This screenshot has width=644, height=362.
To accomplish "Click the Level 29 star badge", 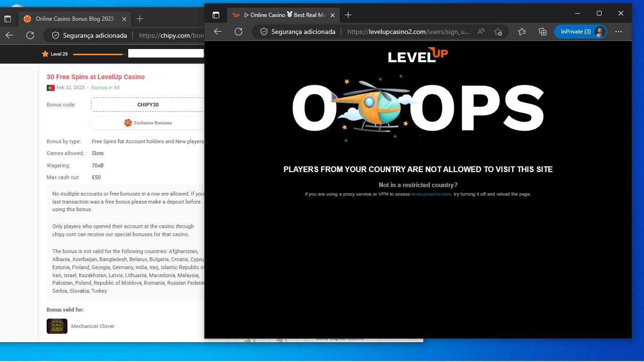I will [45, 54].
